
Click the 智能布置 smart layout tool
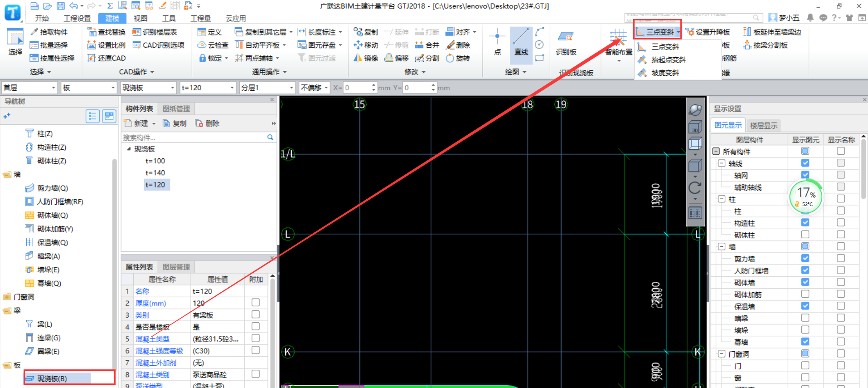tap(619, 44)
